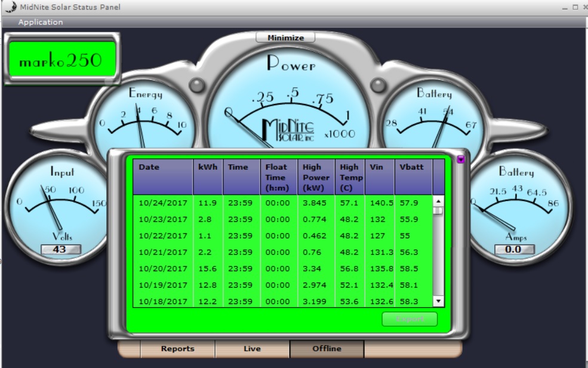Viewport: 588px width, 368px height.
Task: Click the purple close icon on log panel
Action: (x=461, y=160)
